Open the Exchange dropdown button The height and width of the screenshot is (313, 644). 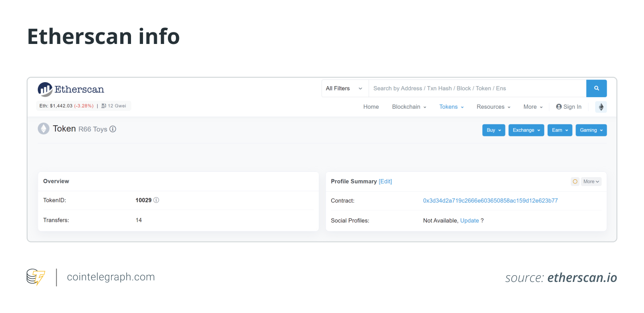point(526,130)
